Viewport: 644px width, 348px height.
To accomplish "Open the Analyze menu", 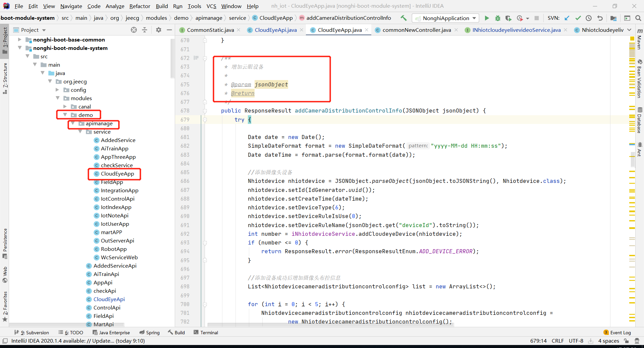I will tap(115, 6).
